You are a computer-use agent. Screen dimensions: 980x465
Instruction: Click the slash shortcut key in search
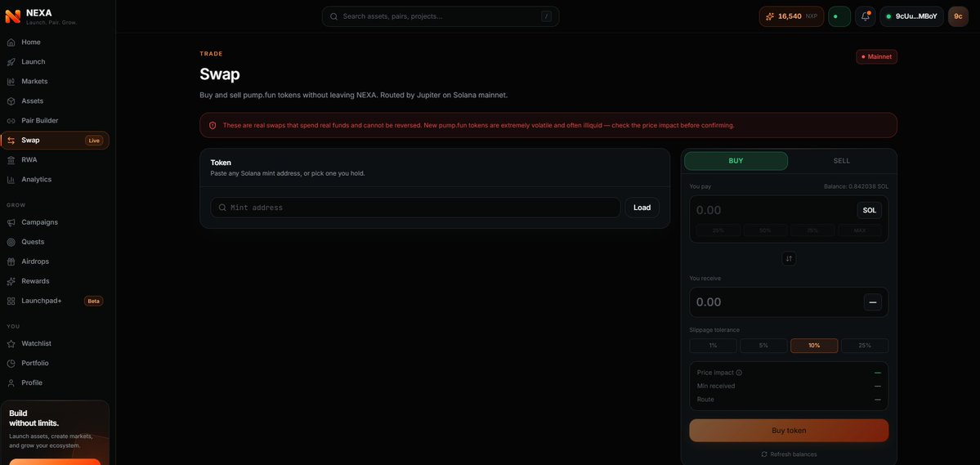click(x=546, y=16)
